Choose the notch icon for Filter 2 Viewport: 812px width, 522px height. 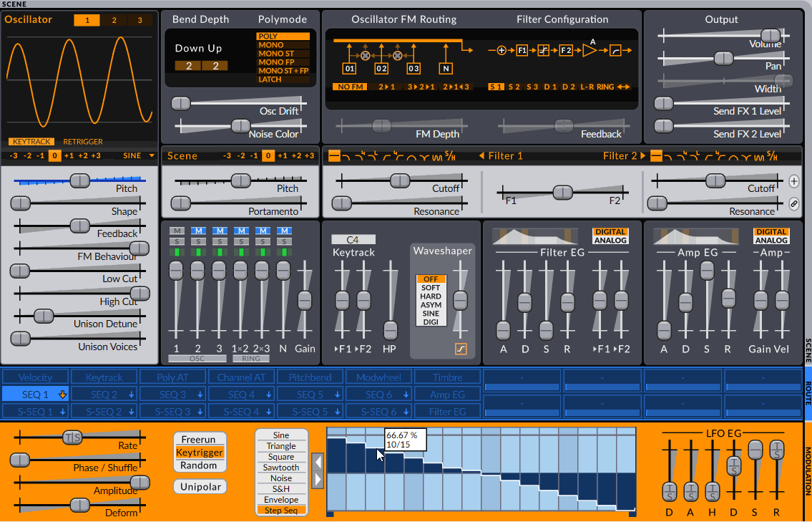(x=746, y=156)
